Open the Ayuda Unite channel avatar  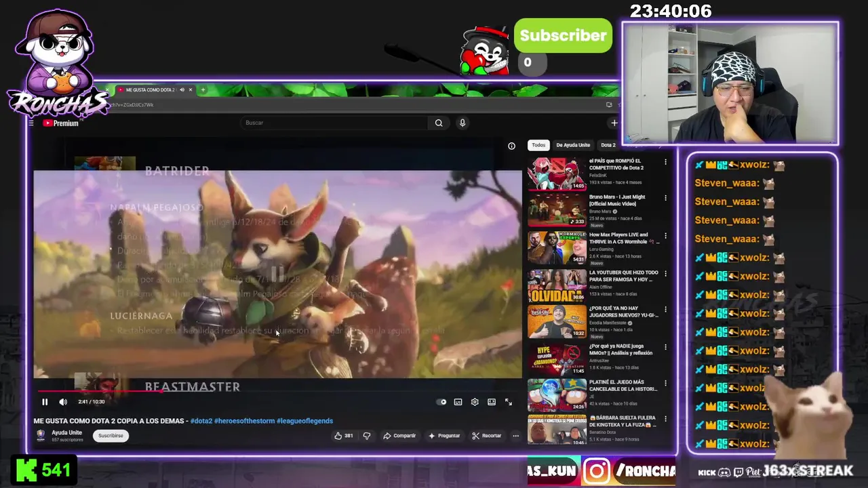point(41,435)
